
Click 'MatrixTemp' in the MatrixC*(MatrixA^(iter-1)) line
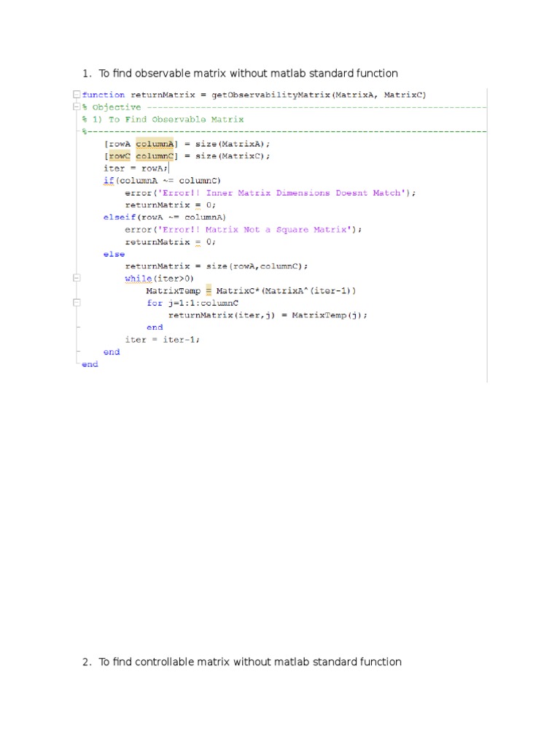click(x=174, y=290)
